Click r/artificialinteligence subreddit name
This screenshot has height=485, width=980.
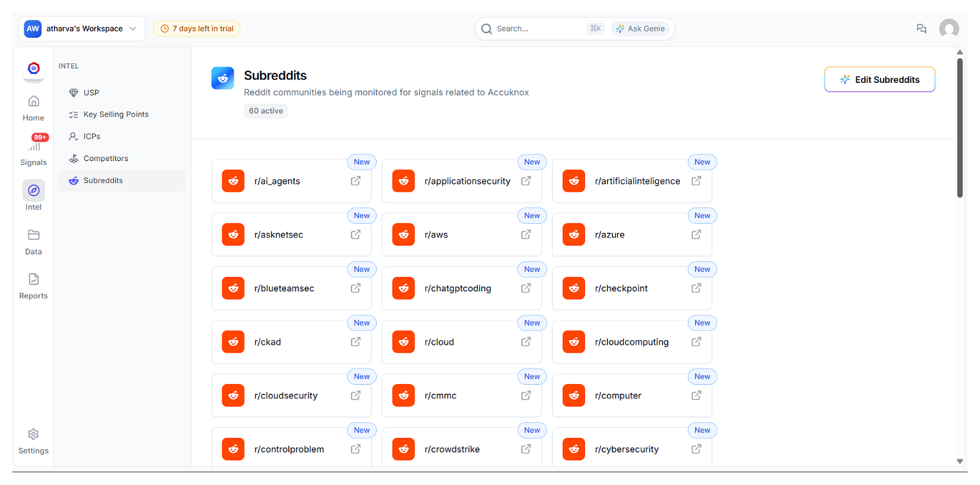(x=637, y=181)
